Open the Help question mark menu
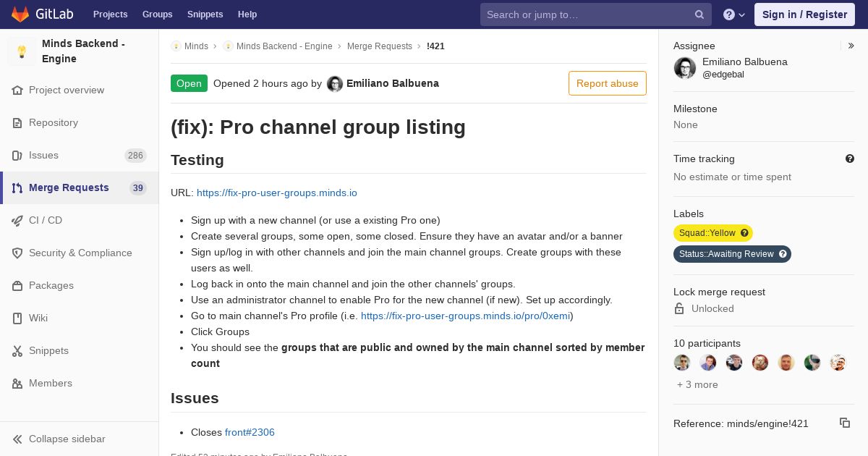Viewport: 868px width, 456px height. coord(734,14)
